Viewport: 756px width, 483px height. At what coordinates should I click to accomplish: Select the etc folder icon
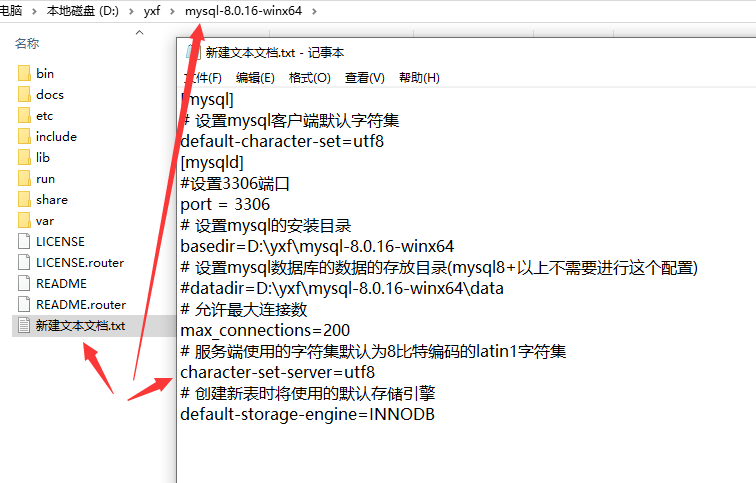click(24, 116)
